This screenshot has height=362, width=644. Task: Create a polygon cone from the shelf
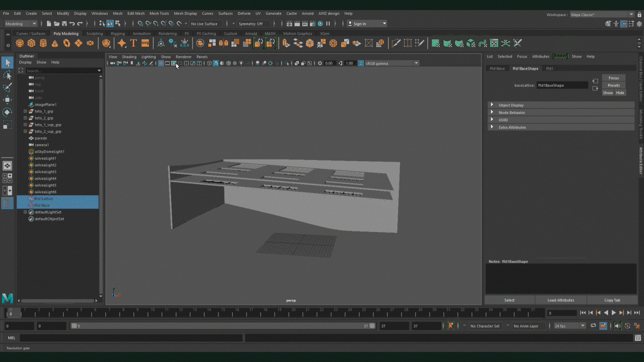[55, 43]
